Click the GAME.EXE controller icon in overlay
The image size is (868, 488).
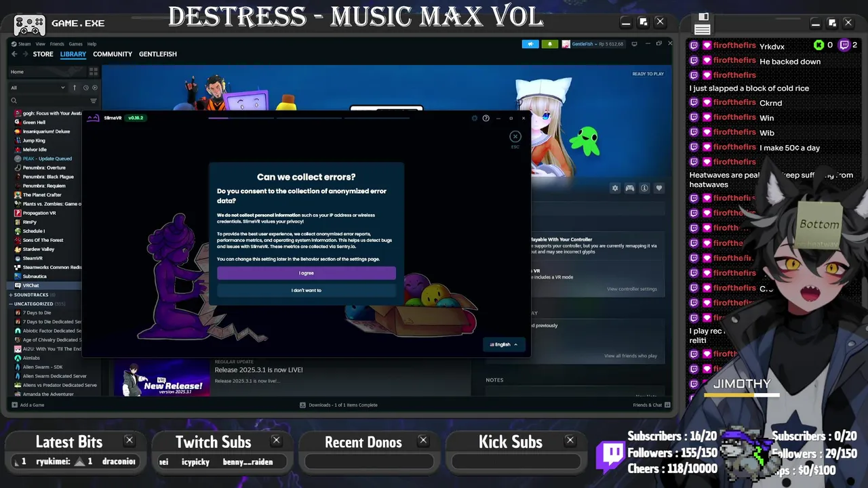tap(30, 25)
